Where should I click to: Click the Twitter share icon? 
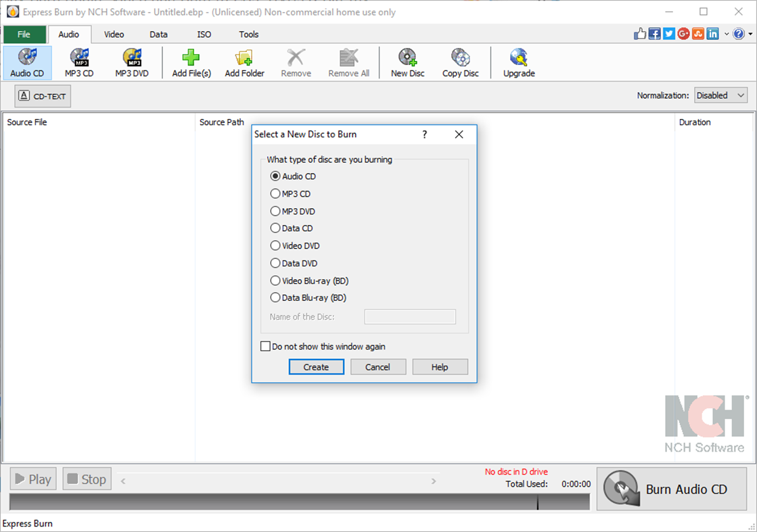668,32
